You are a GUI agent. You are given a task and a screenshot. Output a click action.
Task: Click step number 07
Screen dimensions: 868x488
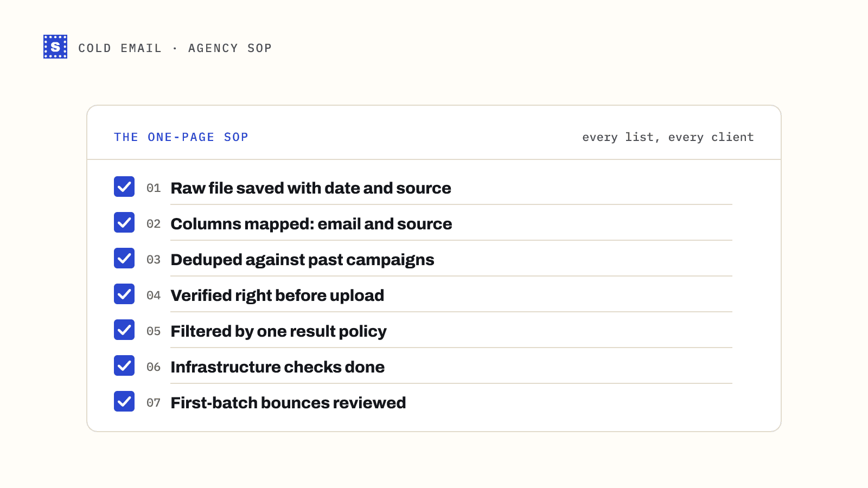point(154,403)
